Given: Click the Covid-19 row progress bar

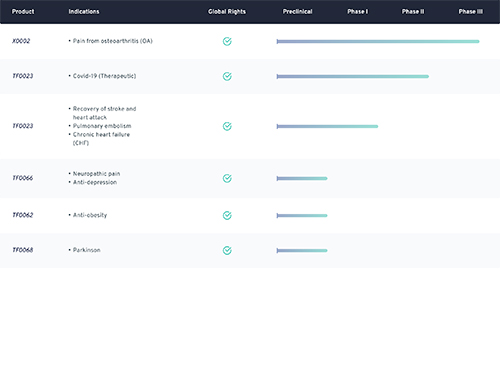Looking at the screenshot, I should (353, 76).
